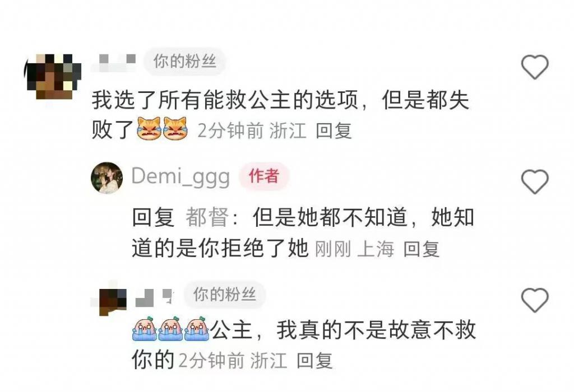Click the 你的粉丝 badge on last comment
This screenshot has height=392, width=574.
(x=224, y=295)
